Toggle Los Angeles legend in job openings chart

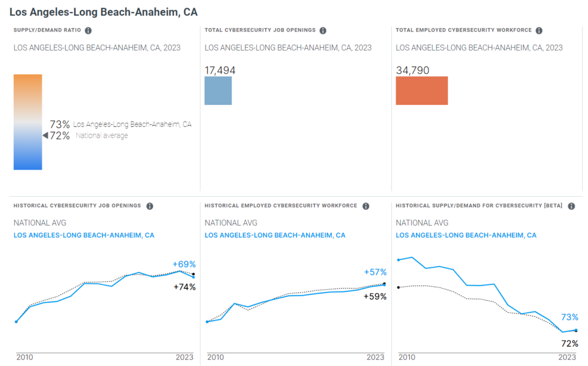coord(84,235)
